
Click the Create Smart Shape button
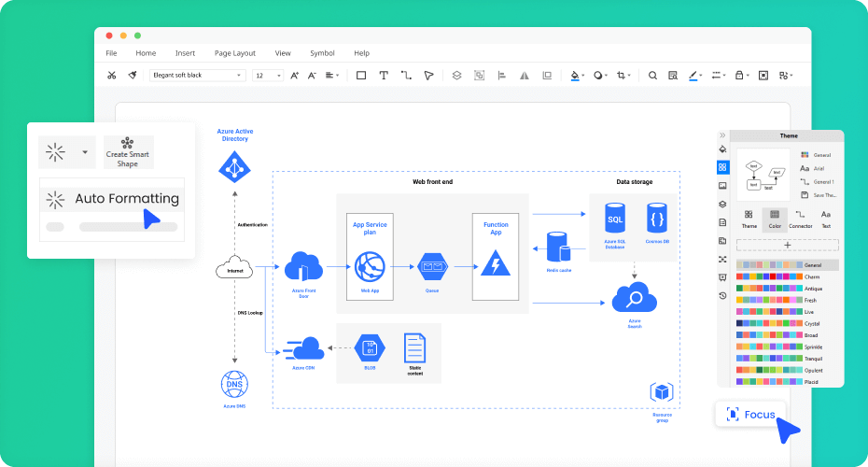point(128,152)
